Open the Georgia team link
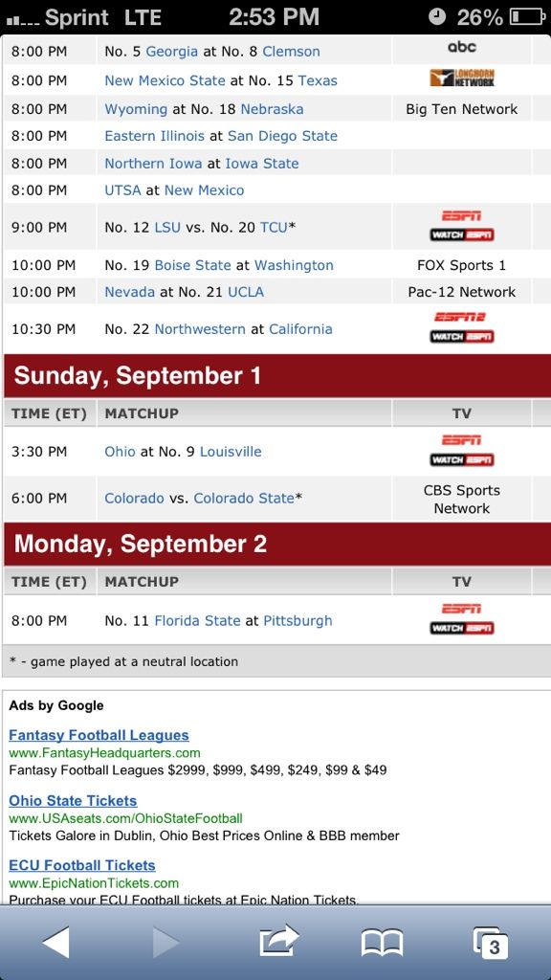Viewport: 551px width, 980px height. (x=172, y=52)
